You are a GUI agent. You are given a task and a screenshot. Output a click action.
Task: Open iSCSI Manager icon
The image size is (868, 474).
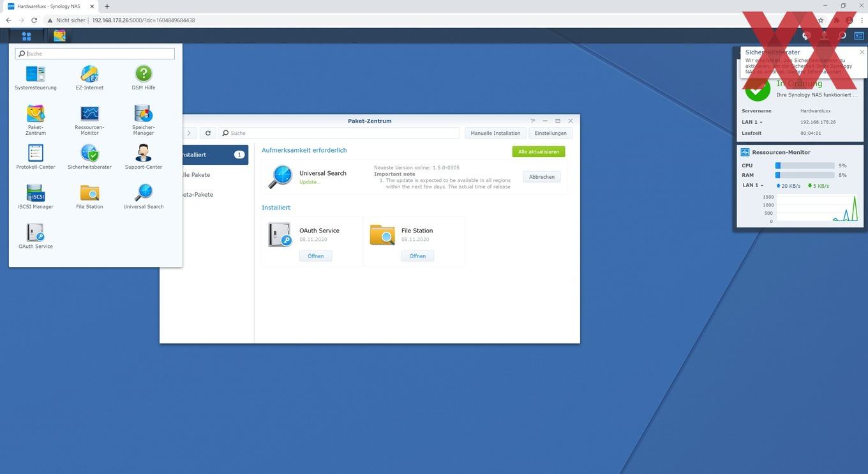[x=36, y=196]
